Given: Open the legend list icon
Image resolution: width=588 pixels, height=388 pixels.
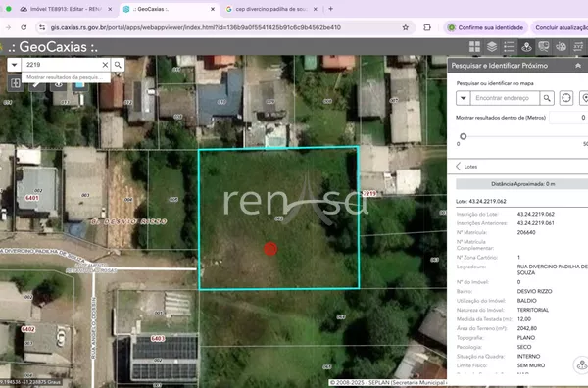Looking at the screenshot, I should click(509, 47).
